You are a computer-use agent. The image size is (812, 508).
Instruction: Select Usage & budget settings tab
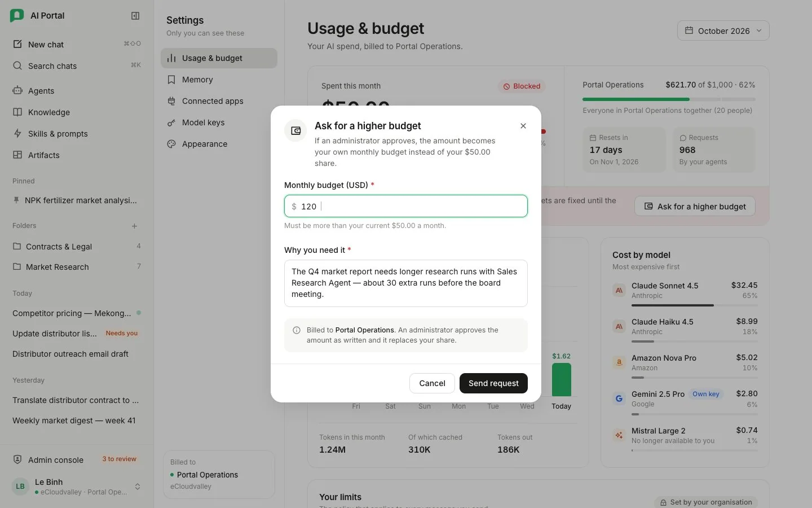[219, 58]
